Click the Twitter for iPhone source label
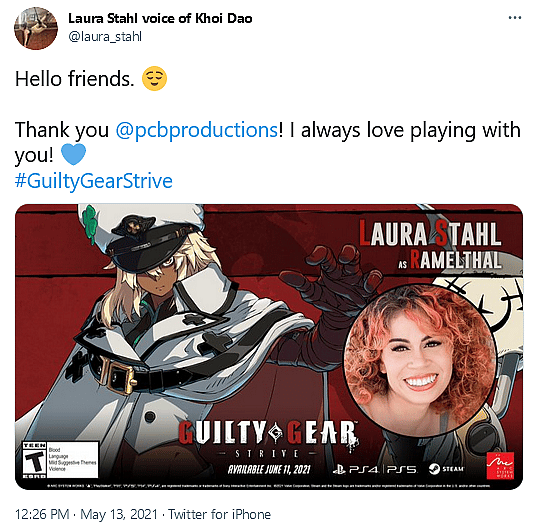 click(x=219, y=514)
